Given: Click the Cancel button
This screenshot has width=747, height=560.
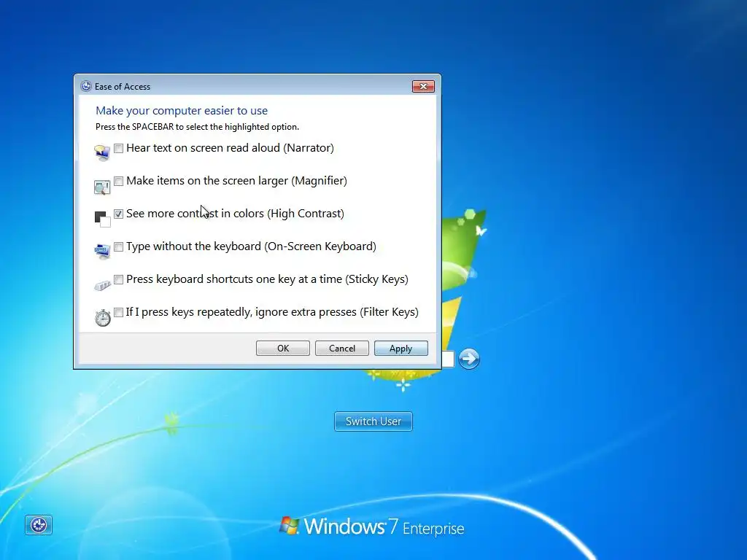Looking at the screenshot, I should [x=342, y=348].
